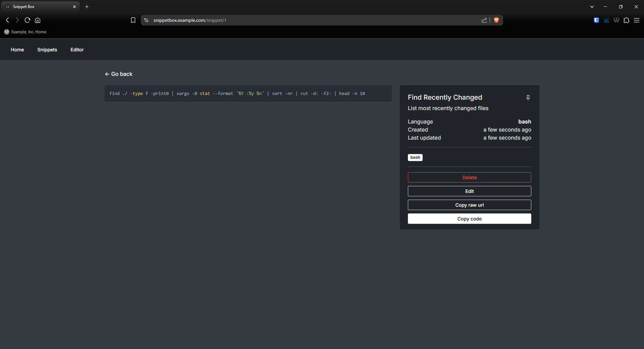Screen dimensions: 644x349
Task: Open the Snippets nav item
Action: coord(47,50)
